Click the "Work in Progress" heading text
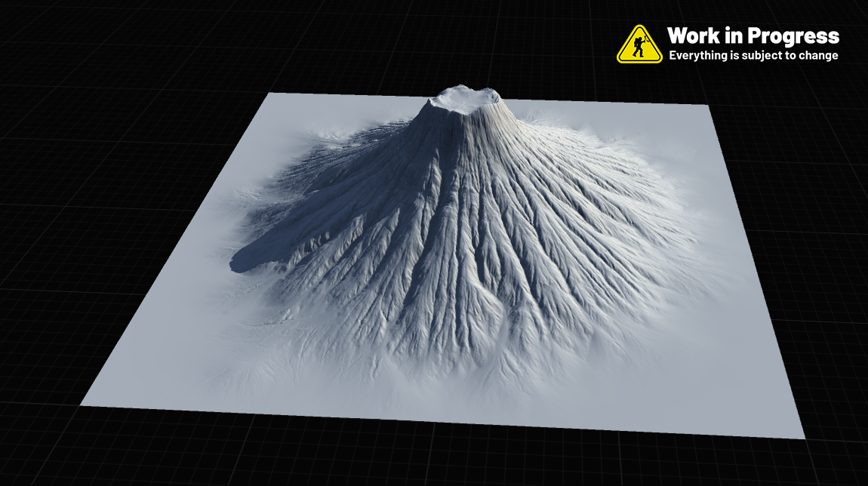This screenshot has width=868, height=486. pyautogui.click(x=753, y=35)
